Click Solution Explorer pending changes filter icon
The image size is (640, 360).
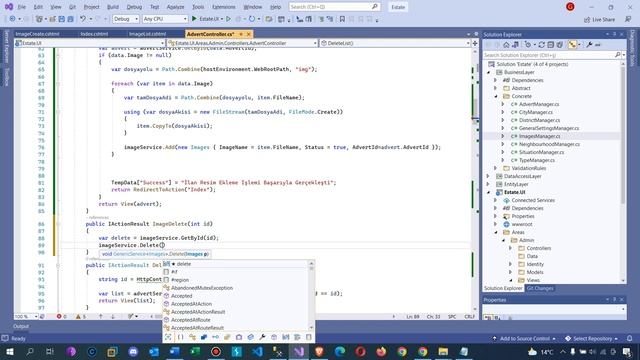tap(528, 45)
